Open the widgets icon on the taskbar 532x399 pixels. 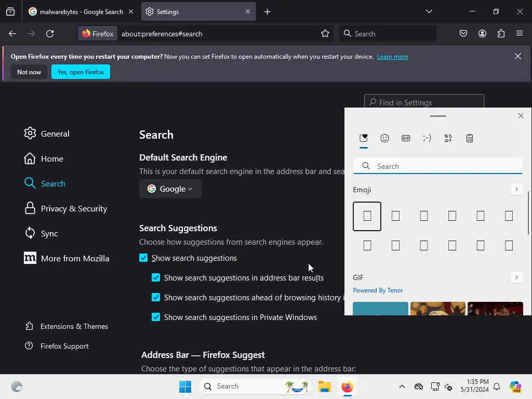(17, 387)
